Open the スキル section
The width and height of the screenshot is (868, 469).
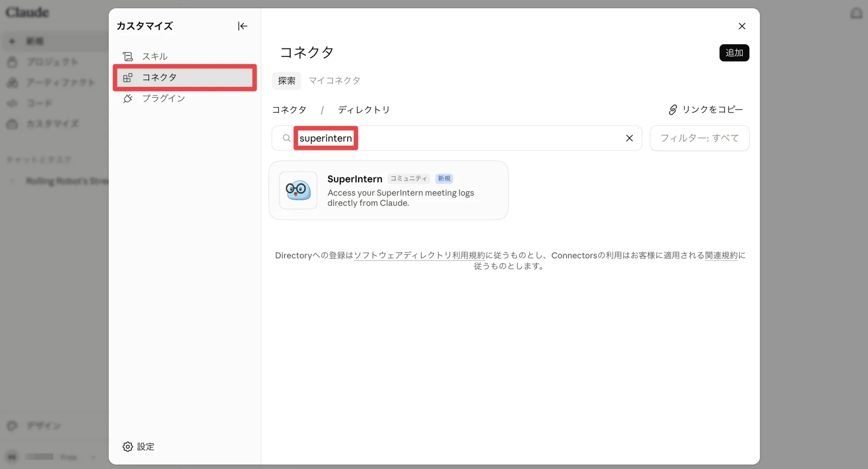[x=184, y=56]
